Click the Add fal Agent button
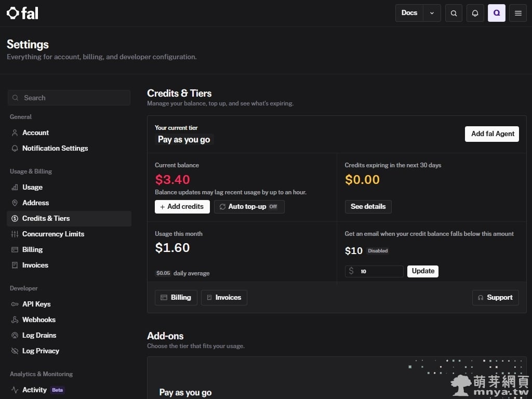The image size is (532, 399). click(x=491, y=134)
